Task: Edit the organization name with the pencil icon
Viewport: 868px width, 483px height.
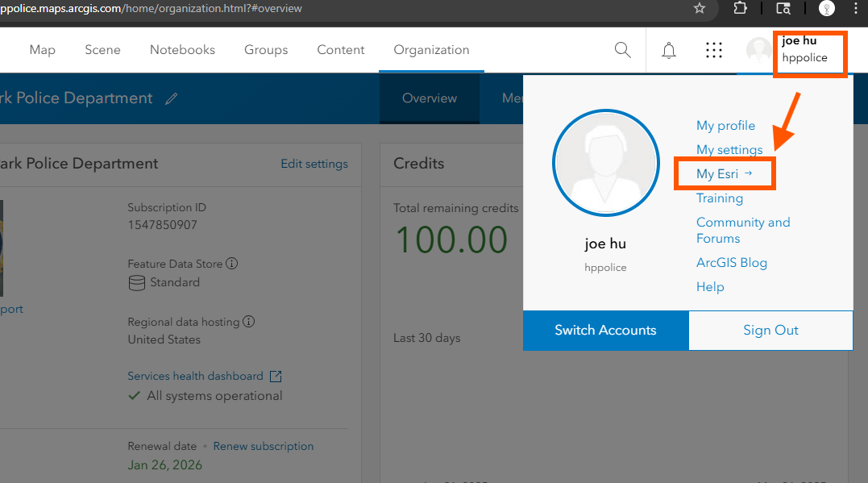Action: tap(172, 98)
